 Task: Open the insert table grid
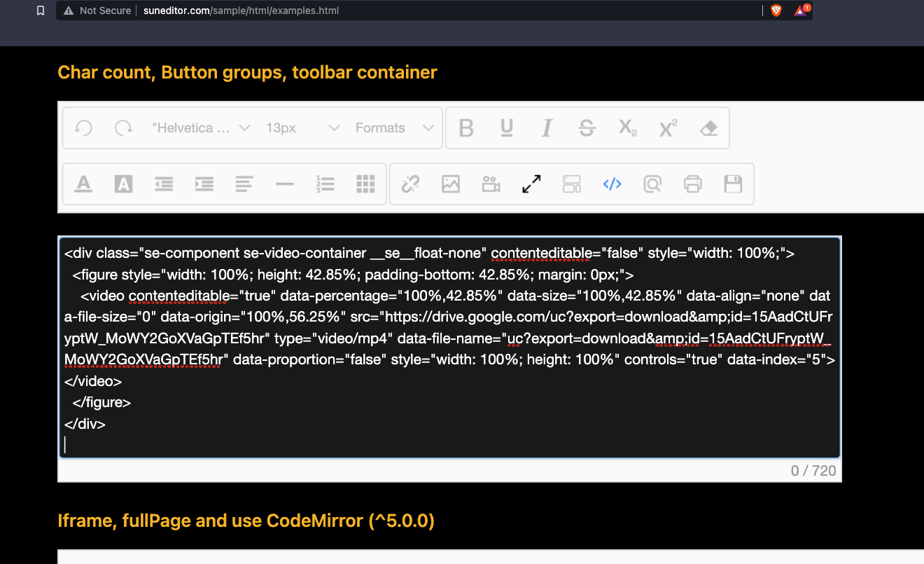[x=365, y=184]
